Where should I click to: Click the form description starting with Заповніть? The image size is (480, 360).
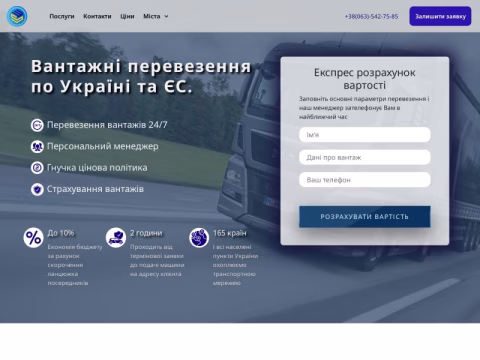point(364,108)
